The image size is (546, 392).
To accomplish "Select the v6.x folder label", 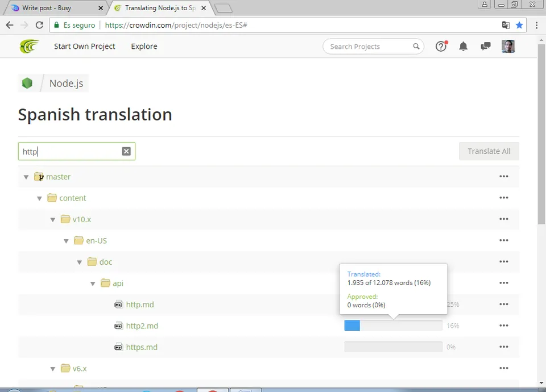I will click(x=80, y=368).
